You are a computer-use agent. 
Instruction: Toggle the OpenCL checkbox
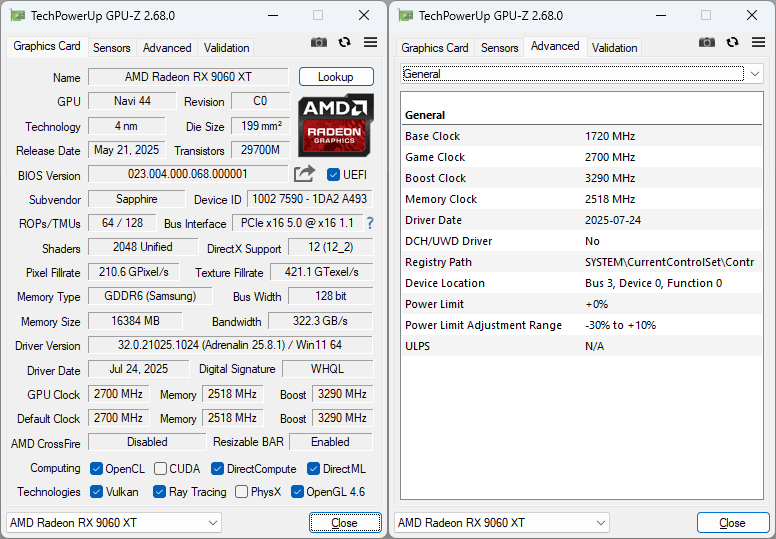click(97, 469)
